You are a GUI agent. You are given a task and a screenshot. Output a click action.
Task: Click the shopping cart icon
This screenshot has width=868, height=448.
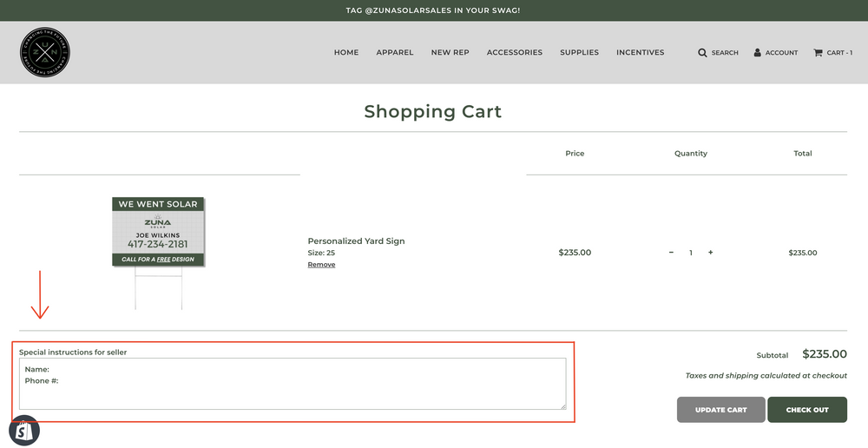(x=818, y=53)
